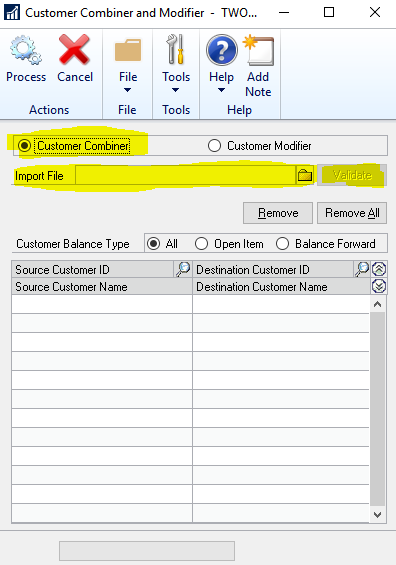Click the Remove All button
The height and width of the screenshot is (565, 396).
coord(352,213)
